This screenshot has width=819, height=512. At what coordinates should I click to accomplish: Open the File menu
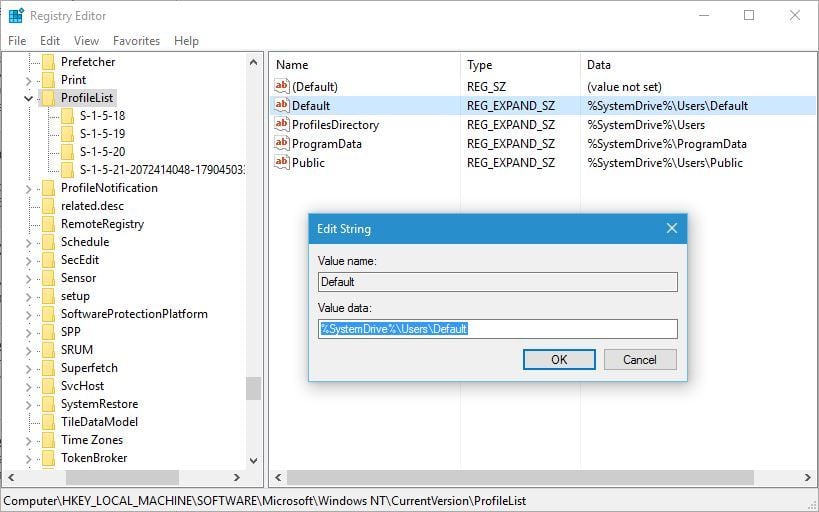17,41
